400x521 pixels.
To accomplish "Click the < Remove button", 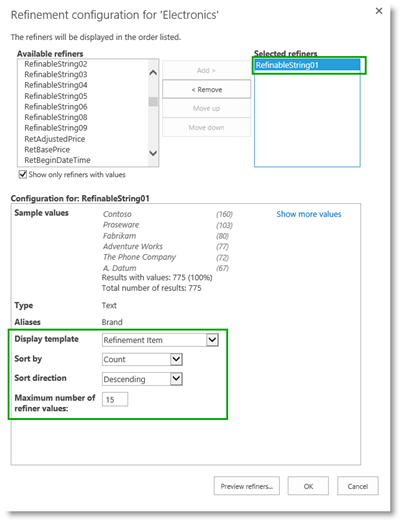I will click(x=206, y=89).
